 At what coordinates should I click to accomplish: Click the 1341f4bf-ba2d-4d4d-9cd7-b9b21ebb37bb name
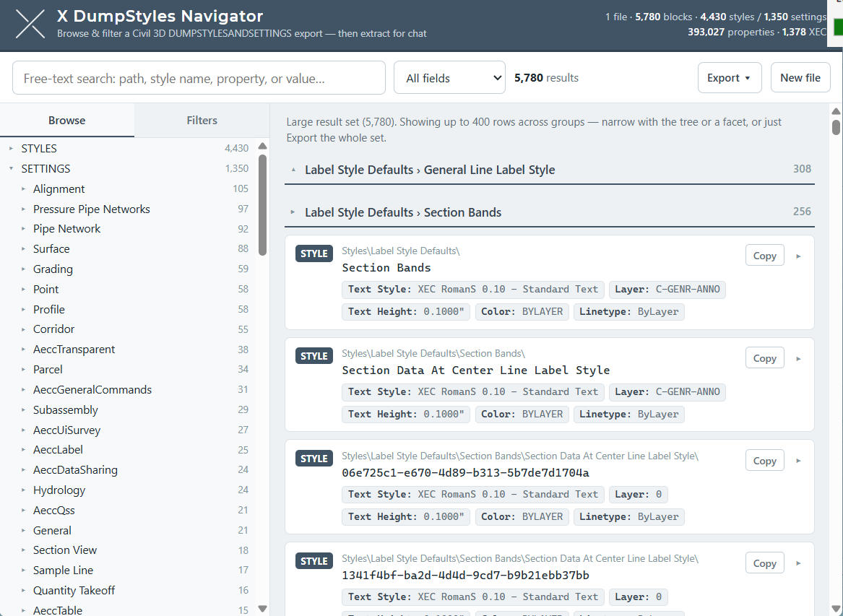(466, 575)
